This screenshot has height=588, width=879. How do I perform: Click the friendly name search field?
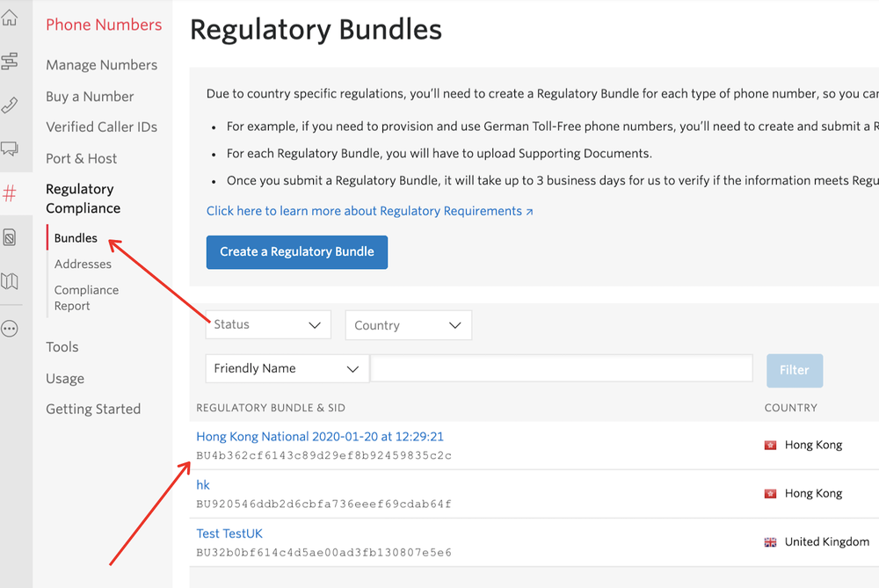click(x=561, y=367)
